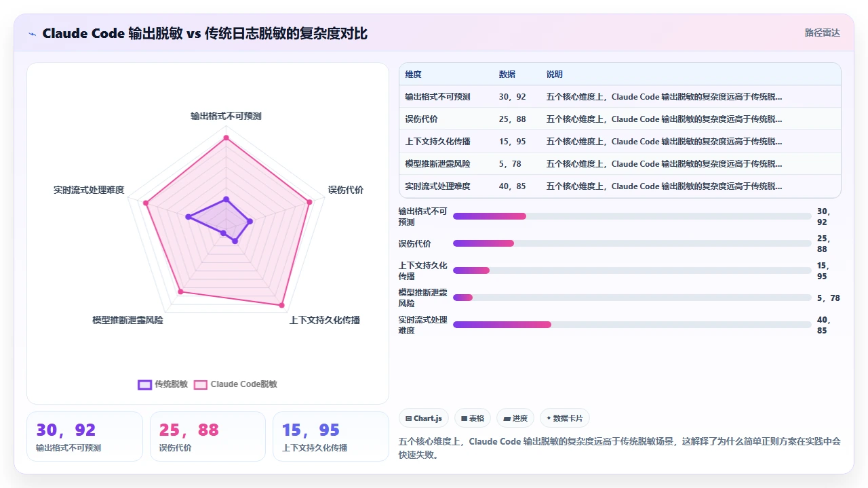868x488 pixels.
Task: Click radar axis label 实时流式处理难度
Action: [89, 190]
